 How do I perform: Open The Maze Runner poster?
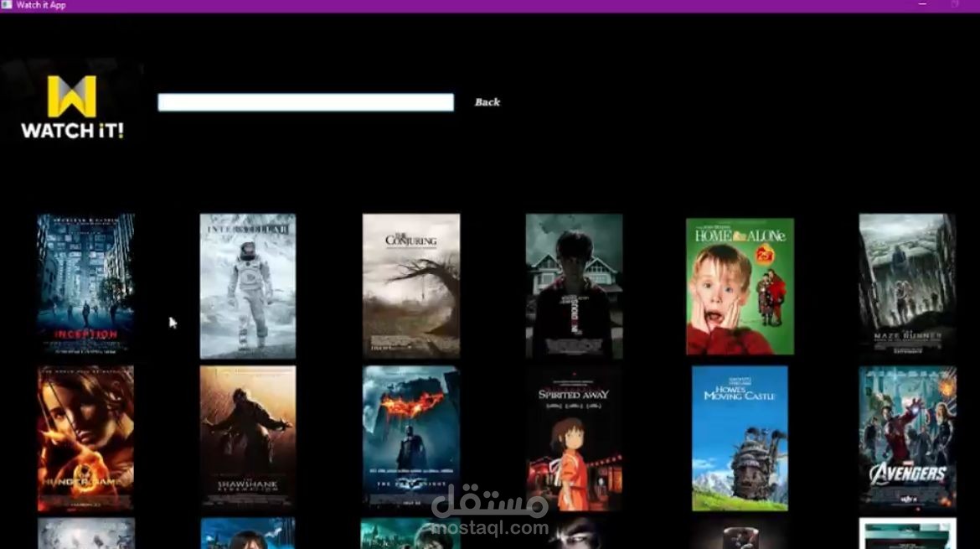point(907,286)
